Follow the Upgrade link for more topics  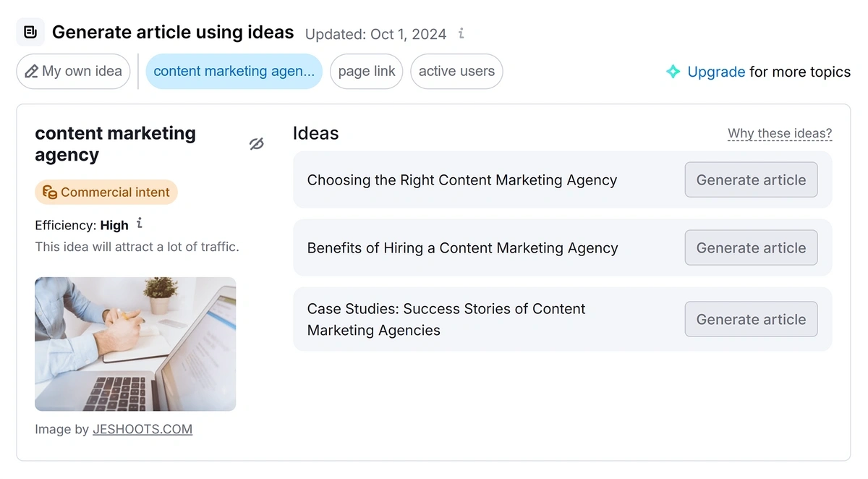coord(716,72)
